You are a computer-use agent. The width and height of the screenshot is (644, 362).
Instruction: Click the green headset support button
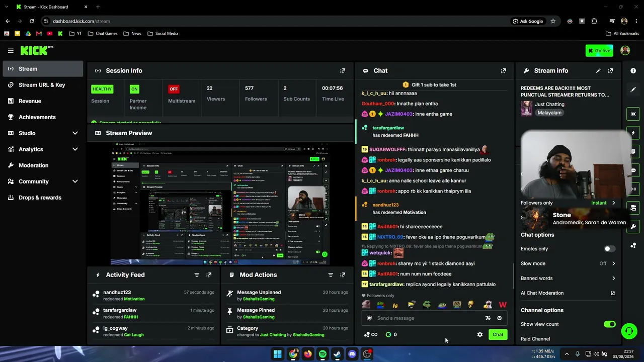click(x=629, y=331)
